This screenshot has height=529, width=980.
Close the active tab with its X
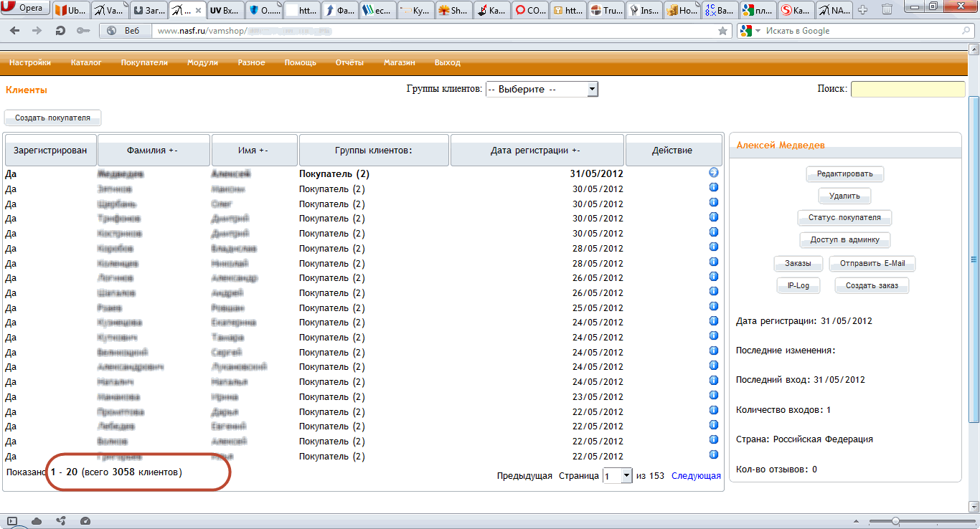199,11
